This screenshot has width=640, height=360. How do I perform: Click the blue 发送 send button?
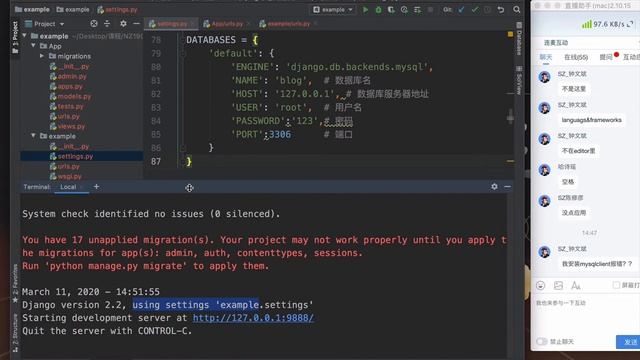[629, 342]
